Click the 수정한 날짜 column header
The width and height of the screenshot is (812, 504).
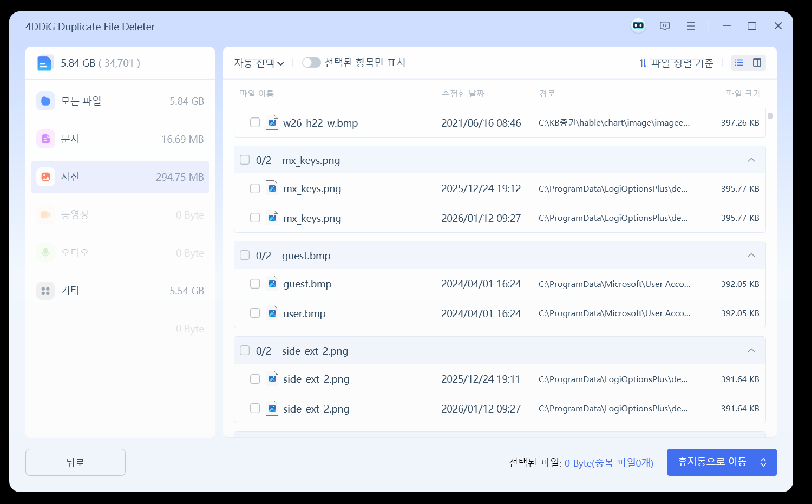(463, 94)
